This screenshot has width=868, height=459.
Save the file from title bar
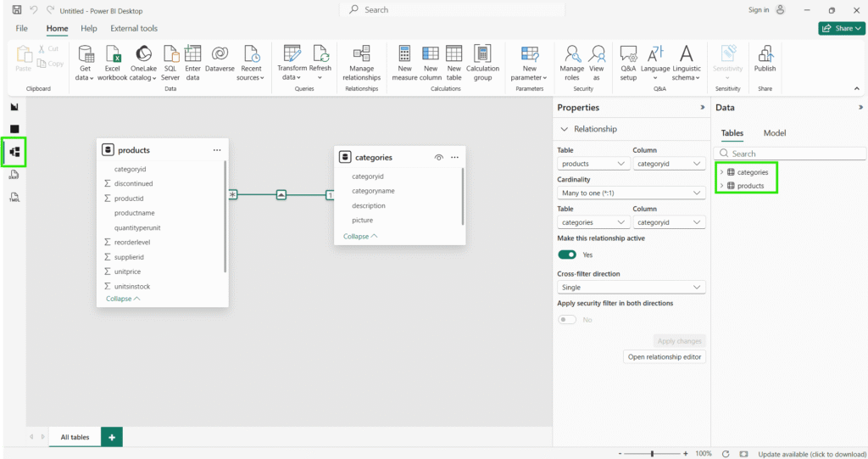pos(17,10)
